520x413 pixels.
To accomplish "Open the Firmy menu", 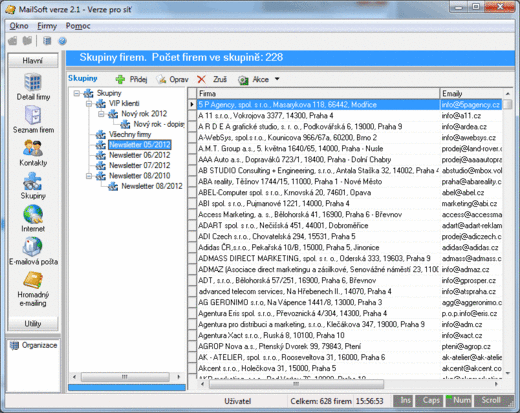I will [47, 26].
